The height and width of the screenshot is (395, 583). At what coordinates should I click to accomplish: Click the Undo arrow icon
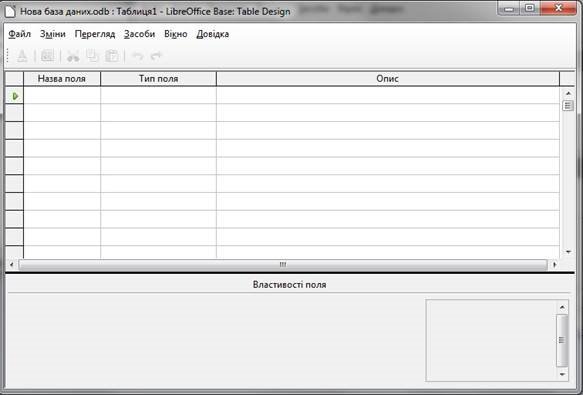click(138, 56)
